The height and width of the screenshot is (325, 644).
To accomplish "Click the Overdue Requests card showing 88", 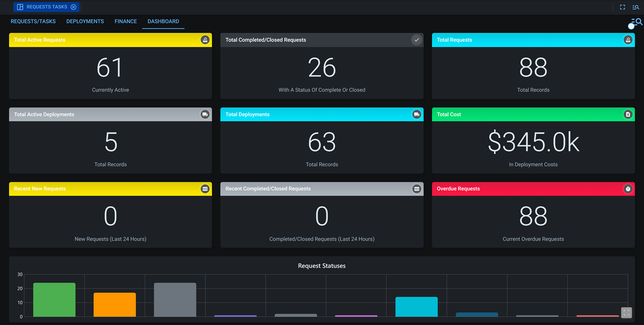I will pyautogui.click(x=533, y=215).
